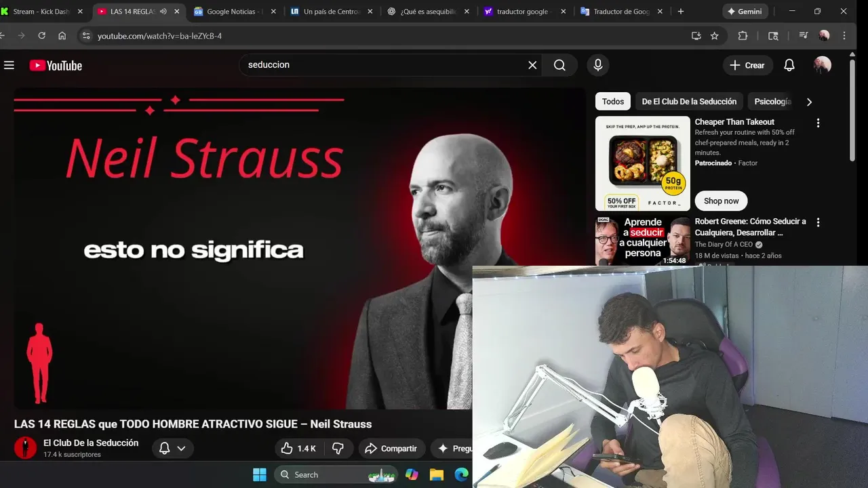868x488 pixels.
Task: Open the Chrome profile avatar
Action: pos(824,36)
